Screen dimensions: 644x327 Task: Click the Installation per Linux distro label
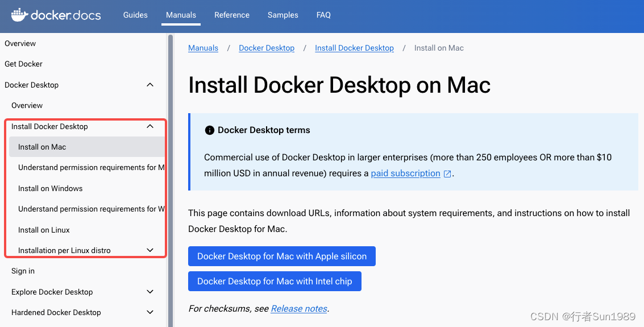tap(64, 251)
